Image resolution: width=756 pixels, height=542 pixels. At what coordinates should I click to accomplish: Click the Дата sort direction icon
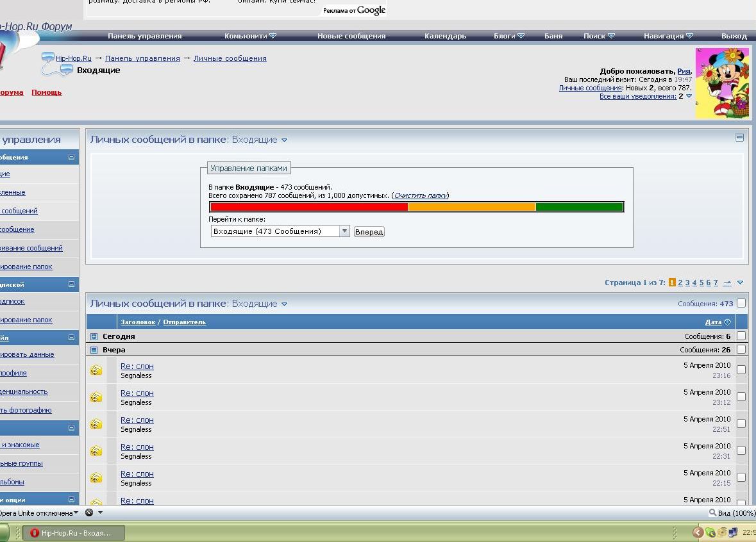pos(728,322)
